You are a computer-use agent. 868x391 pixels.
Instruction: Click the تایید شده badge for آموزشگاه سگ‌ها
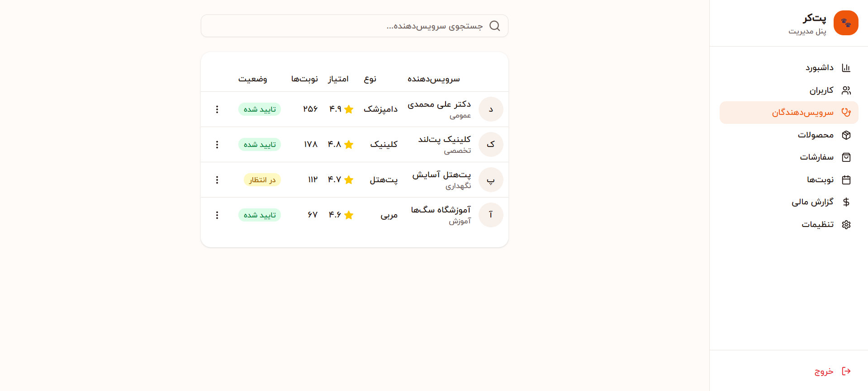point(260,215)
